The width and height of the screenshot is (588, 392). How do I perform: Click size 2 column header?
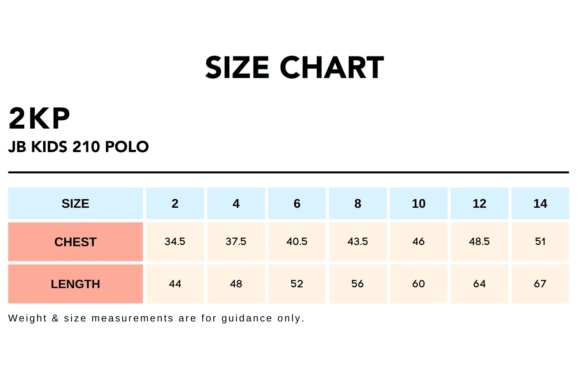(x=175, y=203)
